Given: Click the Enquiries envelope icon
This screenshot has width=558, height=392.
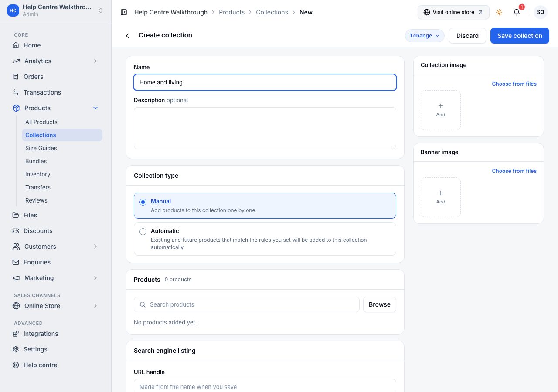Looking at the screenshot, I should pyautogui.click(x=16, y=262).
